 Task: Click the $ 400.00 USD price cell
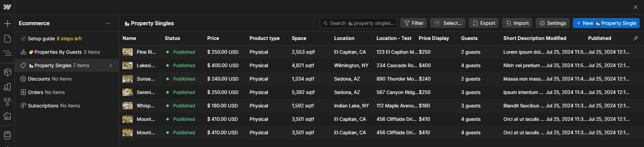click(223, 65)
